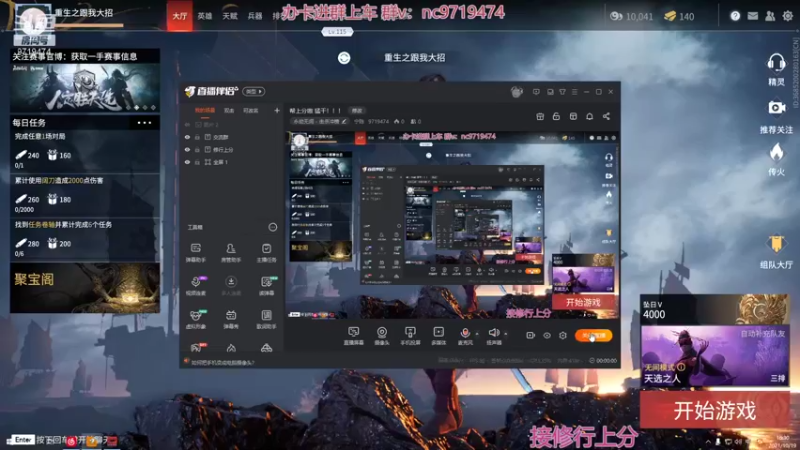Open 主播任务 streamer tasks tool

[x=266, y=253]
